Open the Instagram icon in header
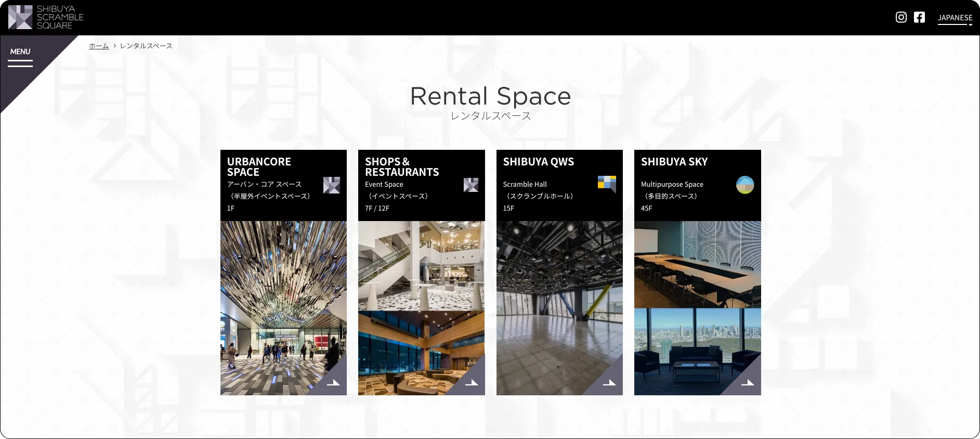 [901, 17]
